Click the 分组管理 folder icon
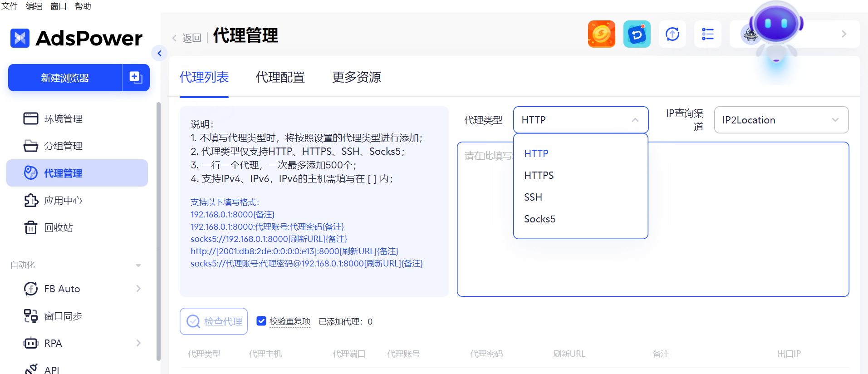Image resolution: width=868 pixels, height=374 pixels. coord(31,146)
